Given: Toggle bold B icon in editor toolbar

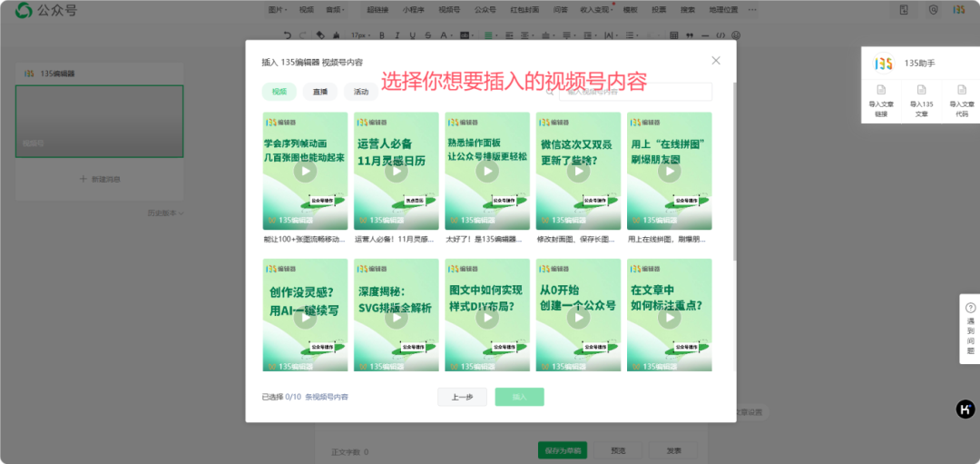Looking at the screenshot, I should click(381, 35).
